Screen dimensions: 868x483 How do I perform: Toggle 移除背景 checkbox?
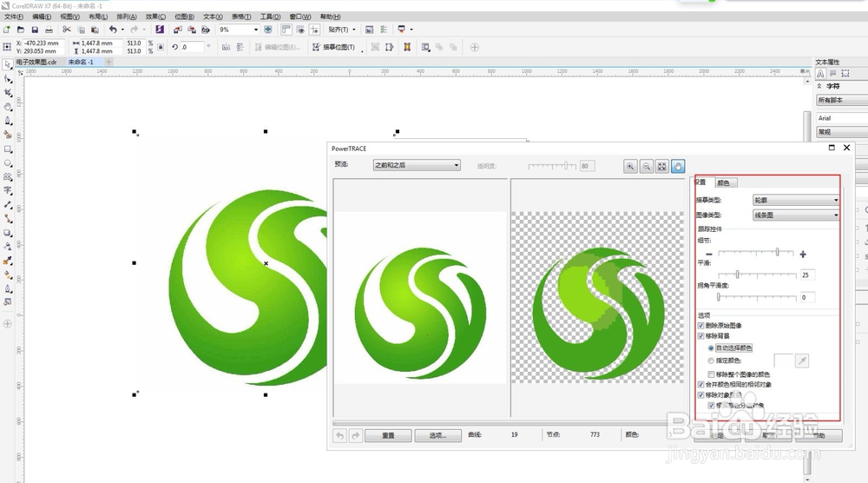700,336
